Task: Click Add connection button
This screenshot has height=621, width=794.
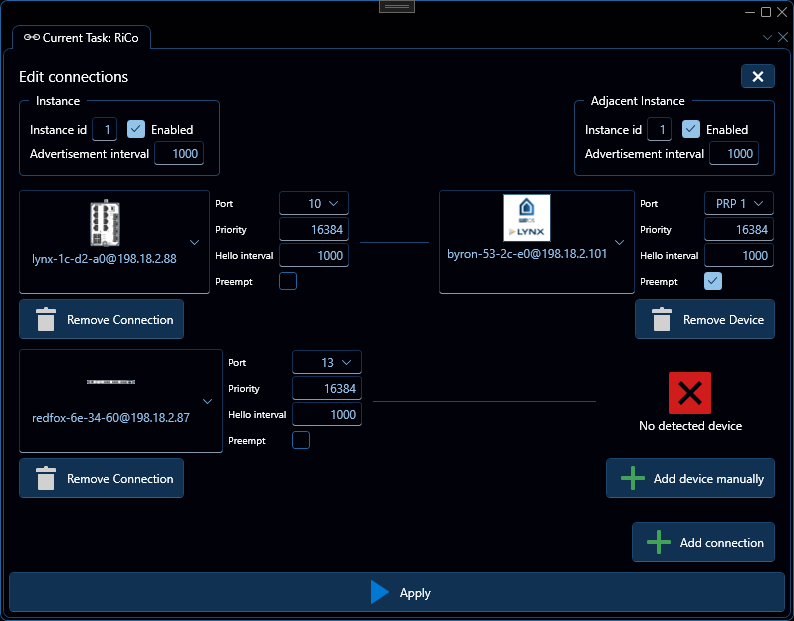Action: pos(703,542)
